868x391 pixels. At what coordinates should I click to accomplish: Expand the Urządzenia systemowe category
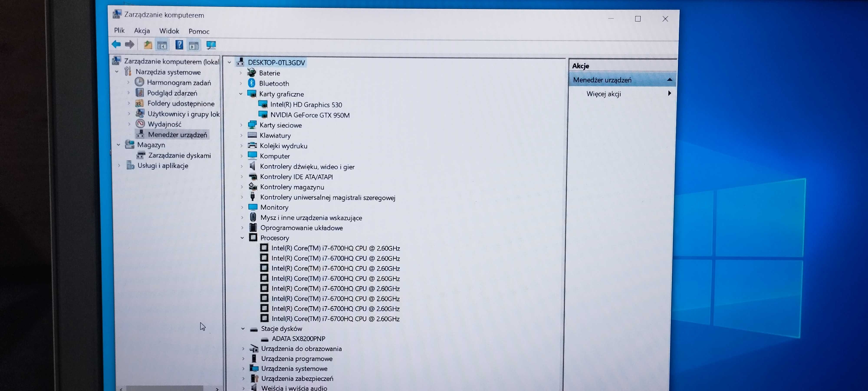click(x=244, y=369)
